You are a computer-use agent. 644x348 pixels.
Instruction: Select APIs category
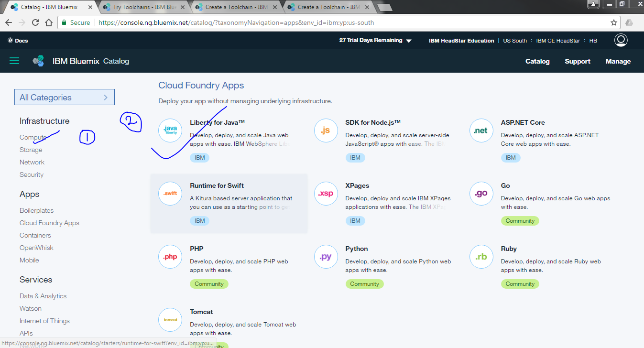point(26,333)
